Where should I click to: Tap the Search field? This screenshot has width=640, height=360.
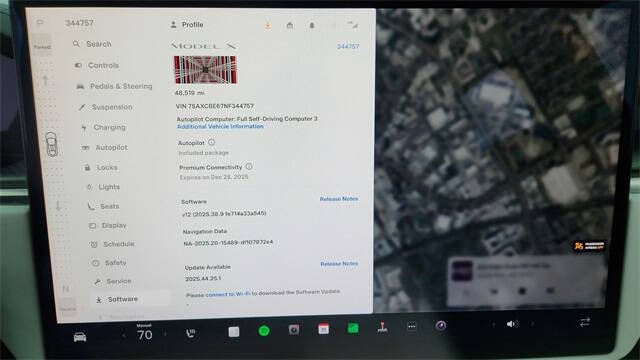point(93,44)
